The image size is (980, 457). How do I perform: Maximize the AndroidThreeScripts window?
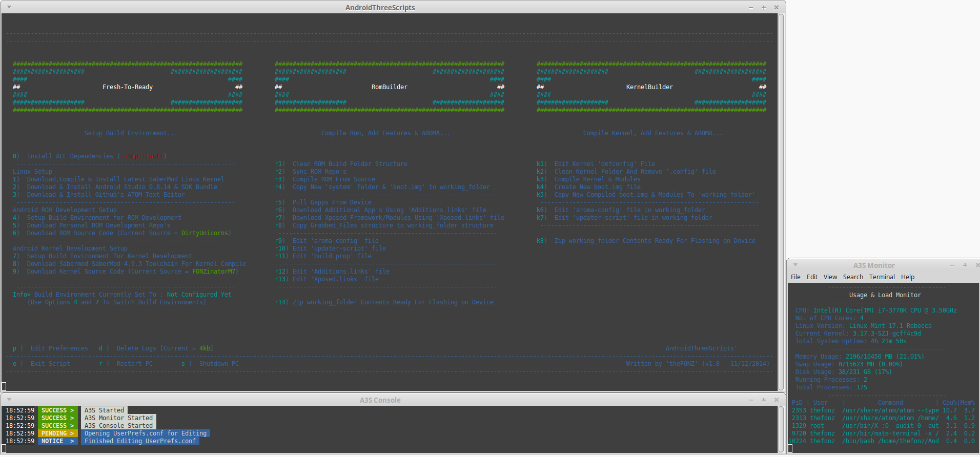point(764,7)
